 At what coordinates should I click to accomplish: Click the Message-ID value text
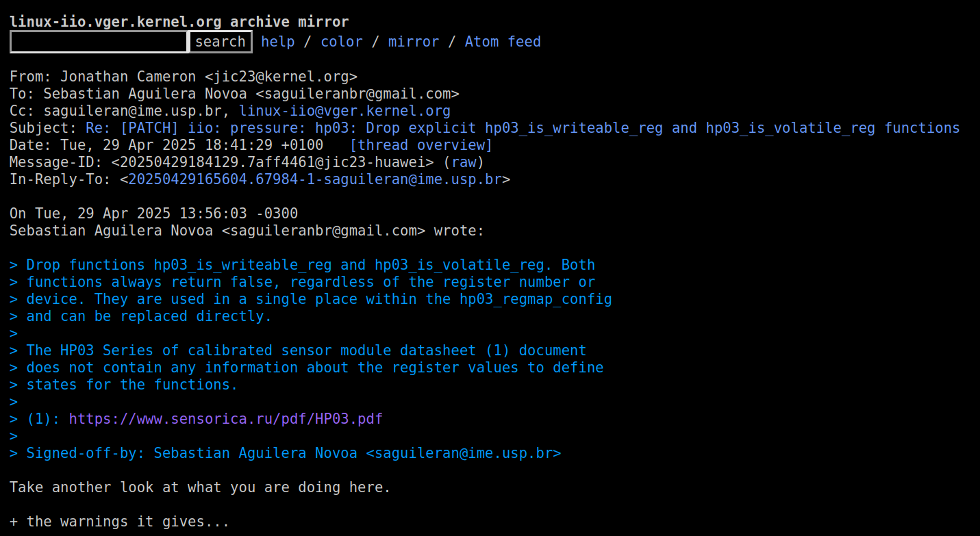pyautogui.click(x=273, y=162)
